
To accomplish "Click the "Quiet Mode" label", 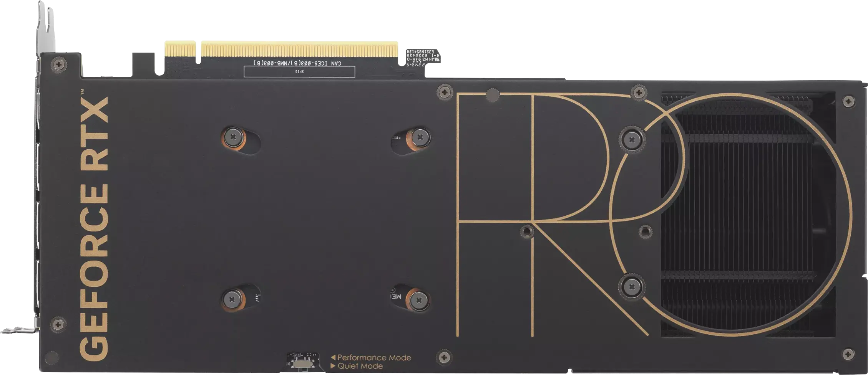I will (x=360, y=366).
